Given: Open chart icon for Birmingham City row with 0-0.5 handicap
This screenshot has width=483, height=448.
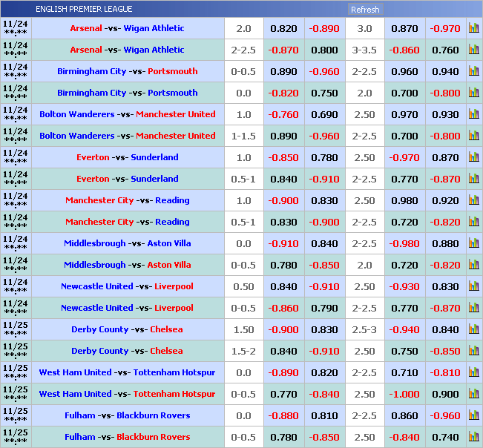Looking at the screenshot, I should (473, 71).
